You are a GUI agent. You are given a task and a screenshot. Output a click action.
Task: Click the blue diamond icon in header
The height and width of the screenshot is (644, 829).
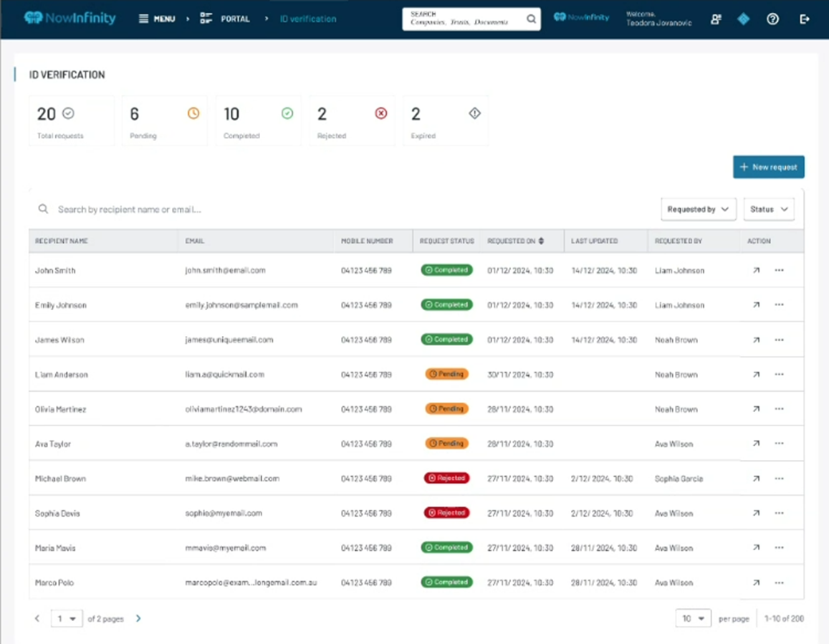click(744, 19)
